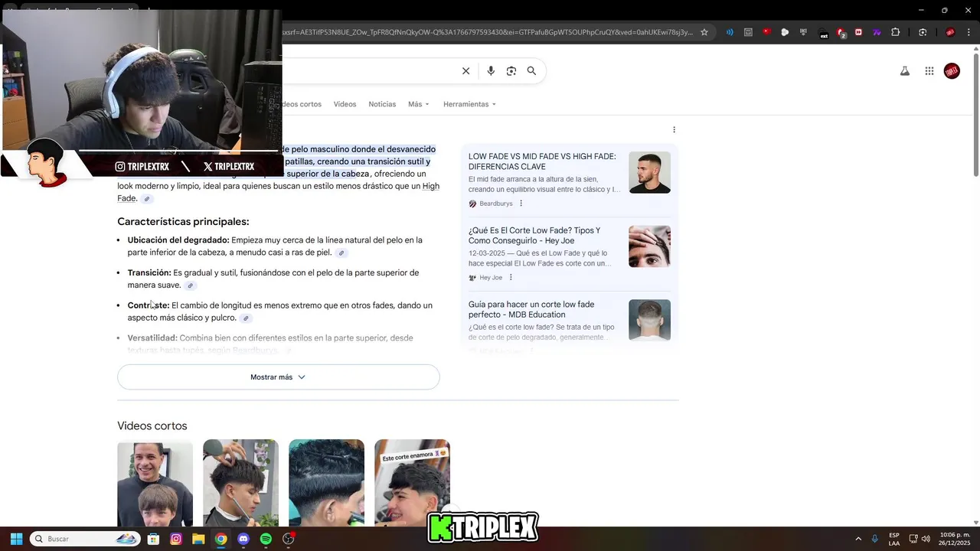The image size is (980, 551).
Task: Open the 'Herramientas' dropdown
Action: pyautogui.click(x=469, y=104)
